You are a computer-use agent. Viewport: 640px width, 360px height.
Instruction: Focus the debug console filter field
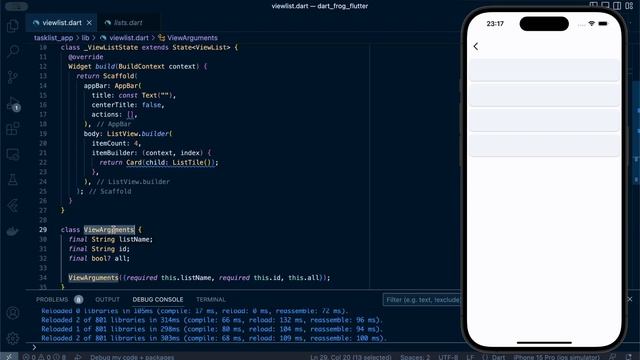[x=422, y=300]
